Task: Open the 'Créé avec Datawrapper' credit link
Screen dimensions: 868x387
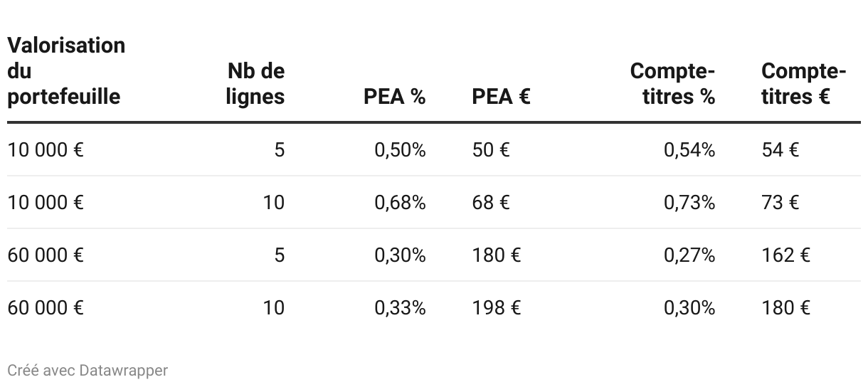Action: [x=88, y=371]
